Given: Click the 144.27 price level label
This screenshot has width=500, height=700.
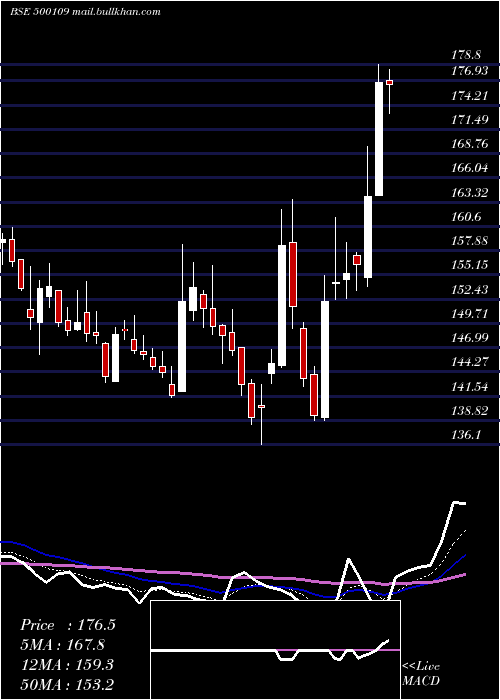Looking at the screenshot, I should pyautogui.click(x=470, y=362).
